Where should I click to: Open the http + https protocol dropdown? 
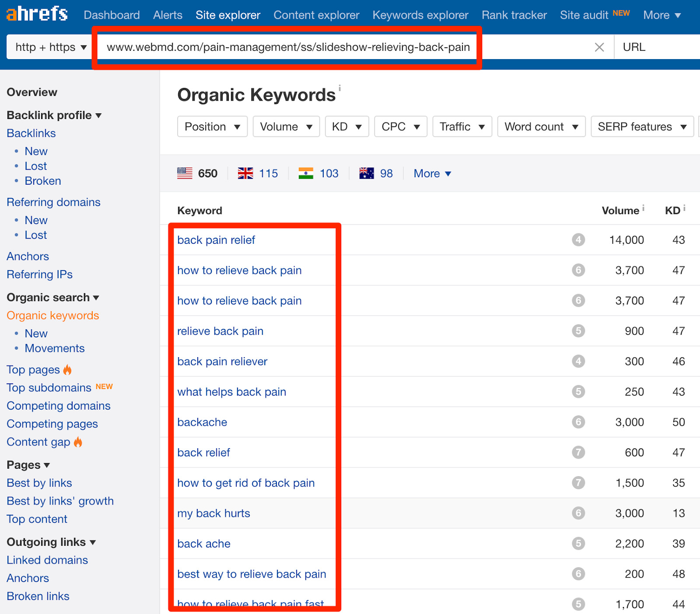pos(51,47)
